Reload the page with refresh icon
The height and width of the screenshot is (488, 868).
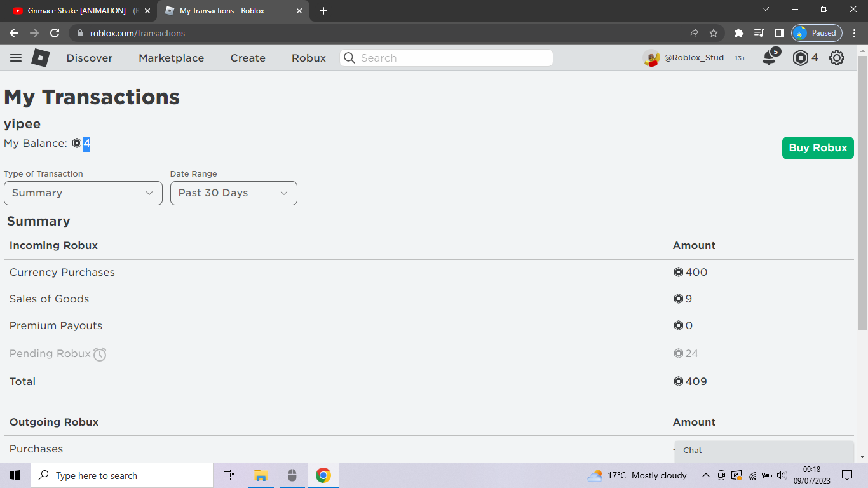(55, 33)
